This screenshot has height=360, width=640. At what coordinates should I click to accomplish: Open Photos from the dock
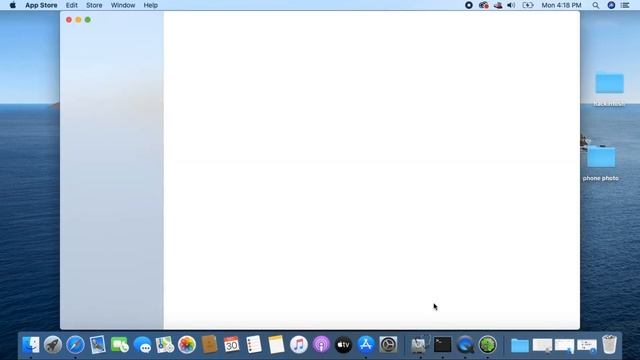pyautogui.click(x=187, y=345)
